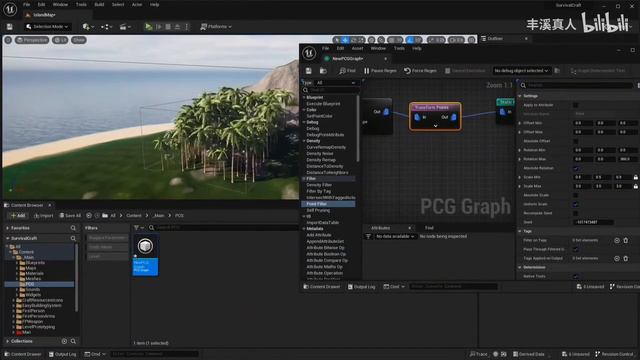Open the Window menu in PCG graph window
The width and height of the screenshot is (640, 360).
378,49
